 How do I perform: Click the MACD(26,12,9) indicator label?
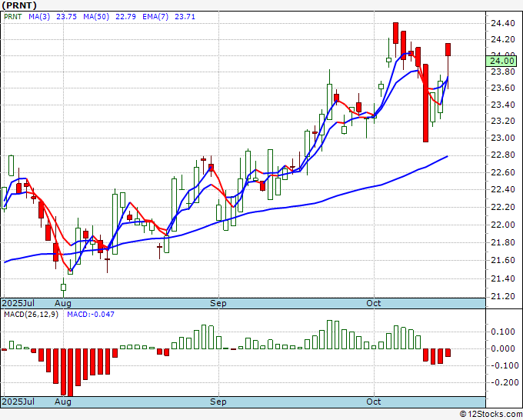31,315
